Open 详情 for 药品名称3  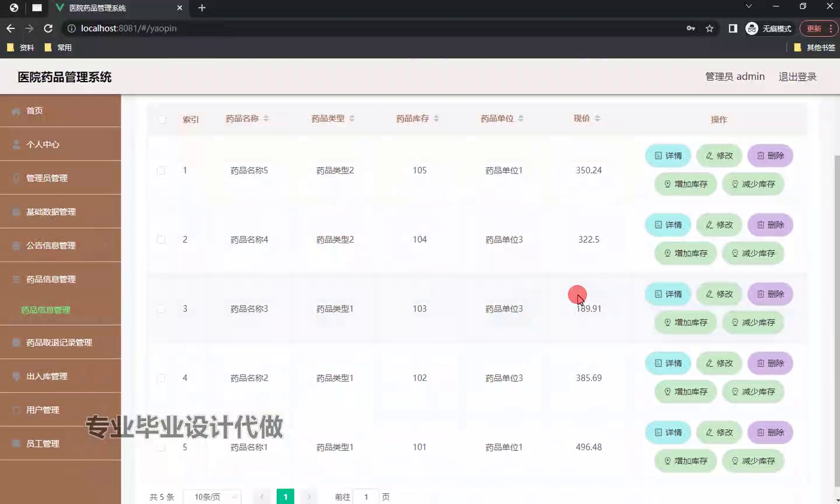point(668,294)
